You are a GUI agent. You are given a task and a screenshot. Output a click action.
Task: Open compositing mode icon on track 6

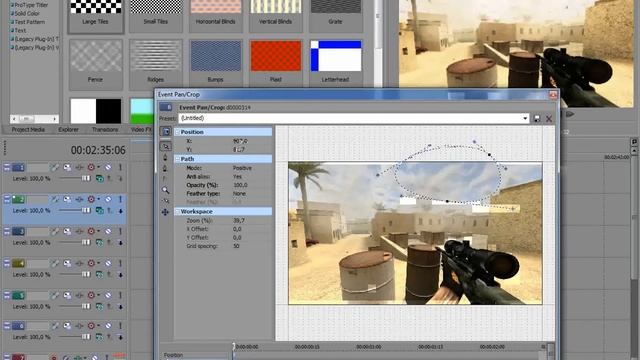tap(99, 337)
